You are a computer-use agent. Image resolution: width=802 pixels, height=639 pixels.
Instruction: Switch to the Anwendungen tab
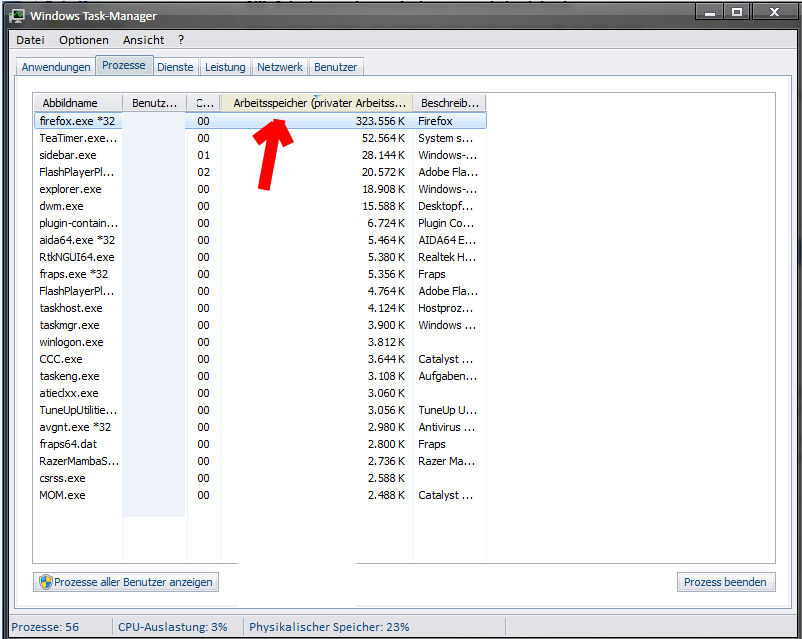tap(56, 67)
